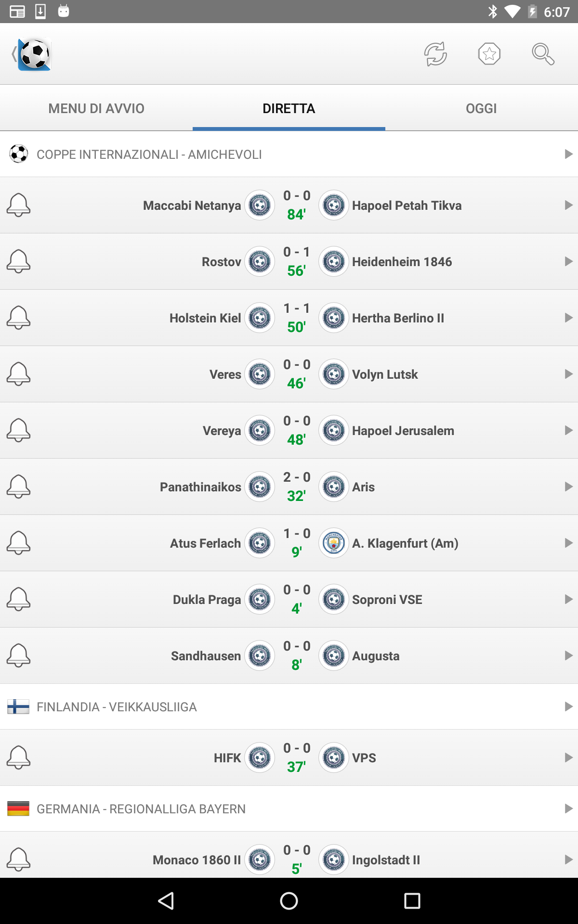Expand Germania - Regionalliga Bayern arrow
Viewport: 578px width, 924px height.
tap(568, 808)
